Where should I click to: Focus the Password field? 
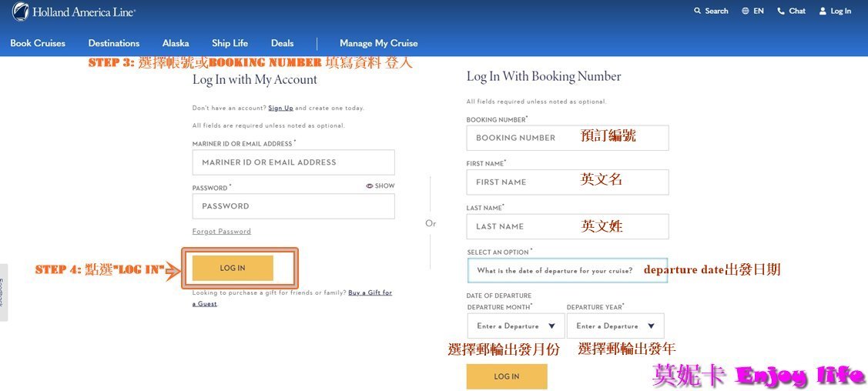click(x=293, y=206)
